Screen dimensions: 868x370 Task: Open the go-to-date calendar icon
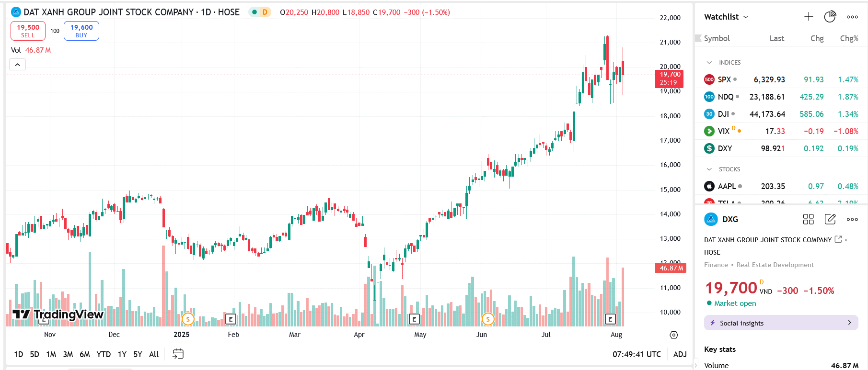[178, 354]
